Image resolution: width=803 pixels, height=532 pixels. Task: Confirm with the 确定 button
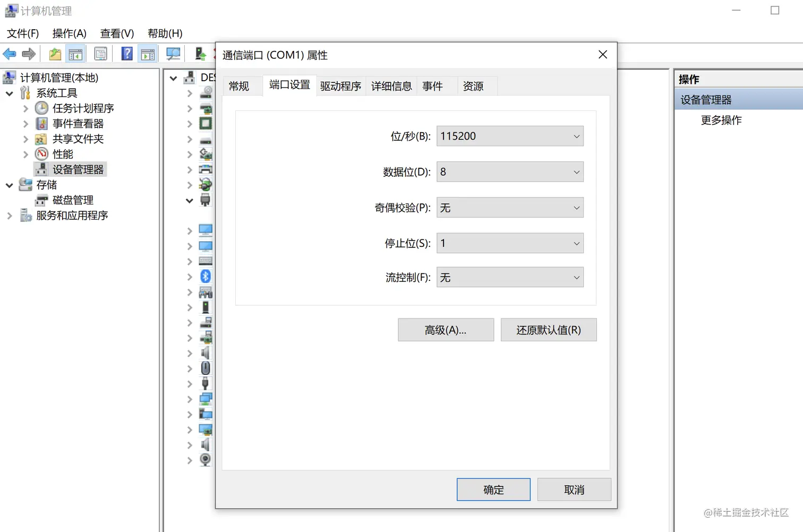[x=493, y=490]
